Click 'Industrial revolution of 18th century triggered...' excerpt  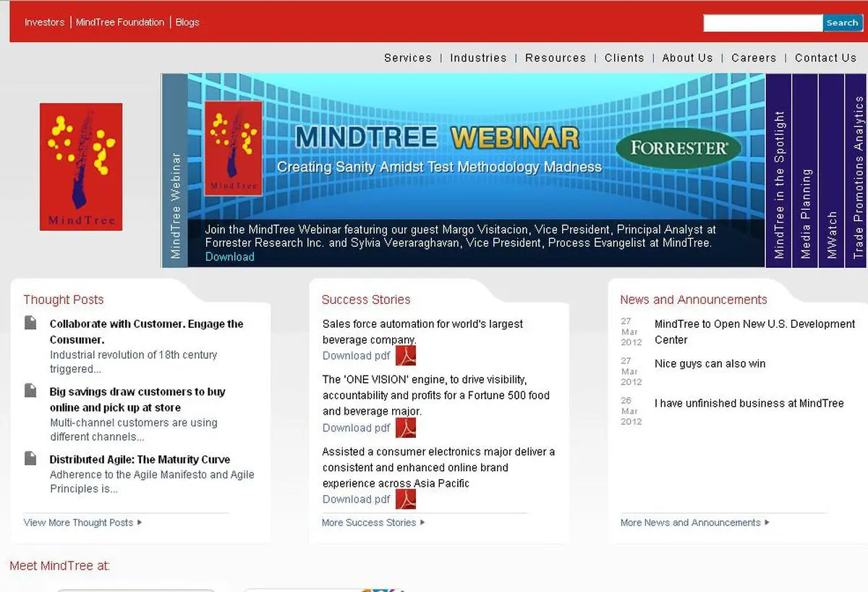[x=134, y=362]
